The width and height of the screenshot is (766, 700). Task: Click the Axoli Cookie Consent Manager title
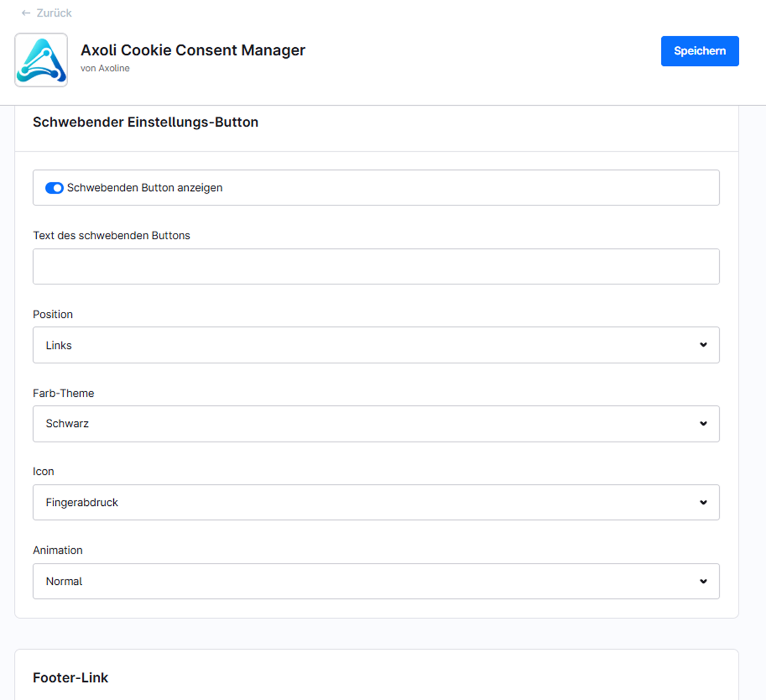193,50
